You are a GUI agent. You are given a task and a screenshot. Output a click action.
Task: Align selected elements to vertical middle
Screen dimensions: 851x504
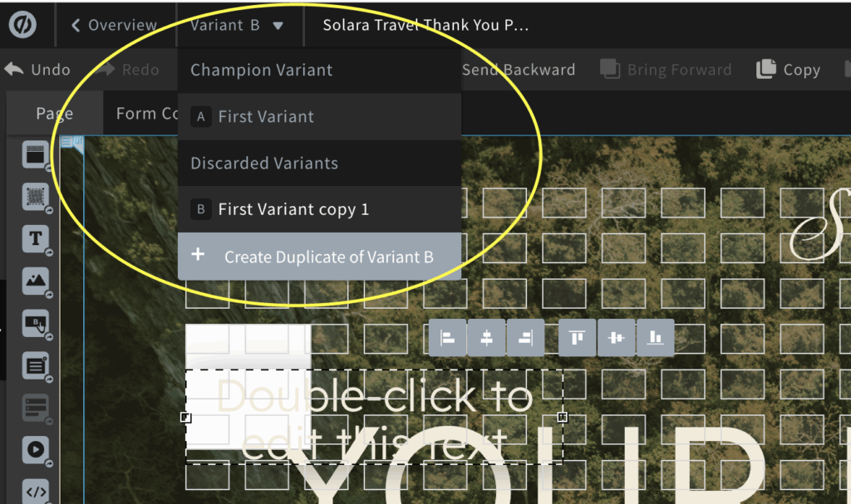(x=616, y=338)
